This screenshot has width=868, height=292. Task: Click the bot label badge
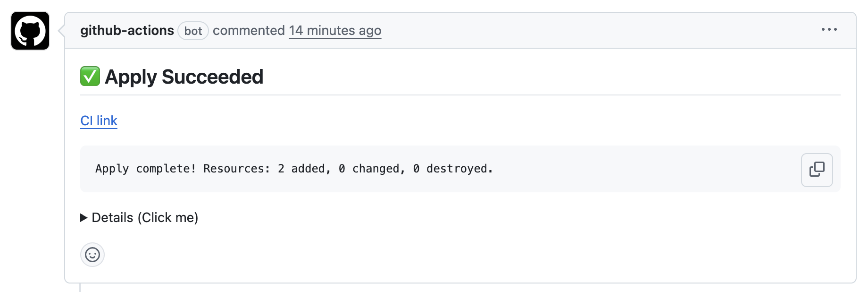(193, 31)
